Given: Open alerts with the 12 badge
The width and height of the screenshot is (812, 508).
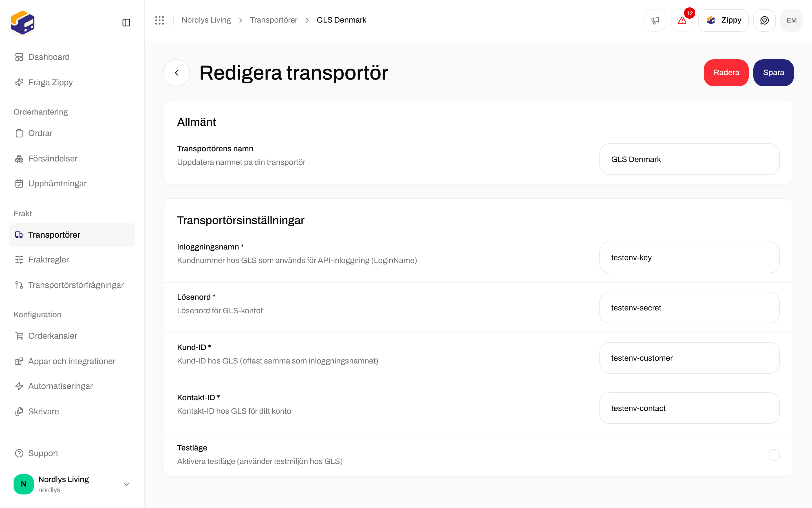Looking at the screenshot, I should click(x=682, y=20).
